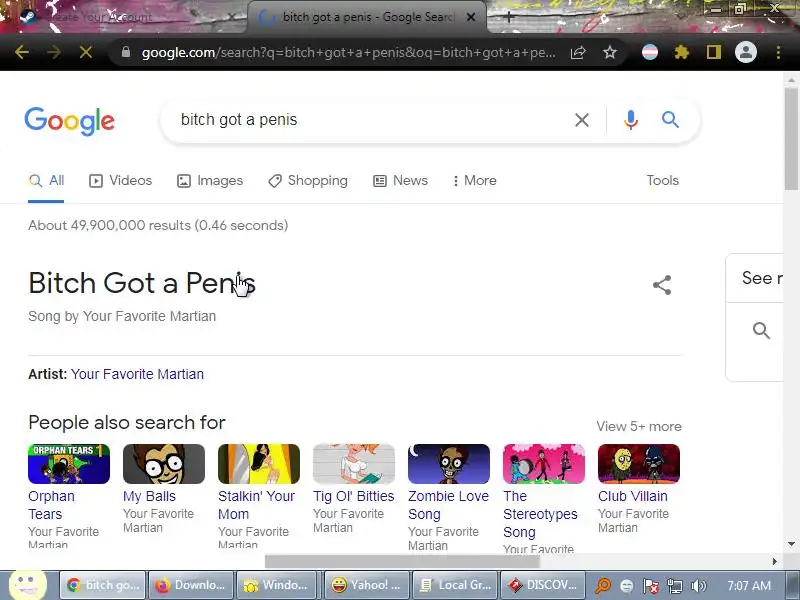Click the network tray icon
The width and height of the screenshot is (800, 600).
[674, 586]
